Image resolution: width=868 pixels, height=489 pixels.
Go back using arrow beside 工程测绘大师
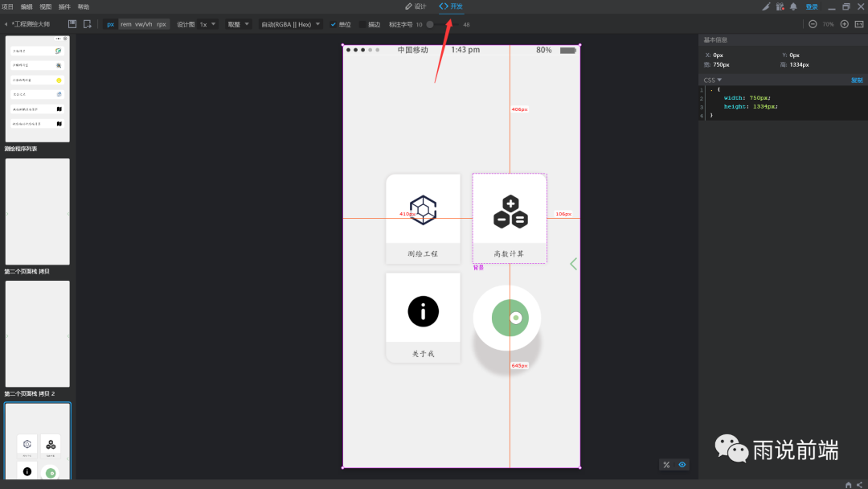pos(6,24)
